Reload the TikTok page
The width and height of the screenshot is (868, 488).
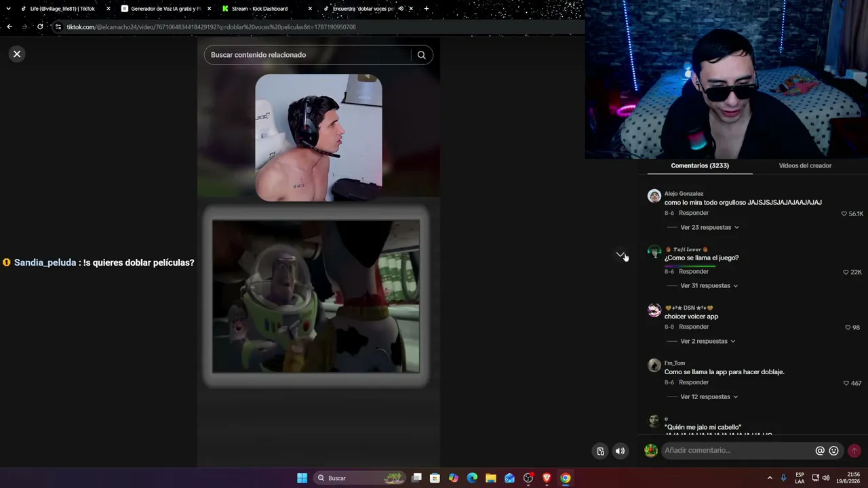pos(40,27)
